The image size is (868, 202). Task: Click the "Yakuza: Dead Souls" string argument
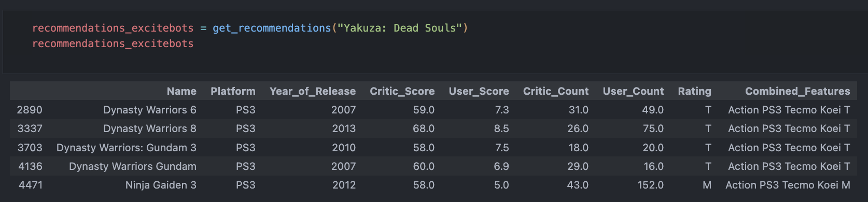399,28
